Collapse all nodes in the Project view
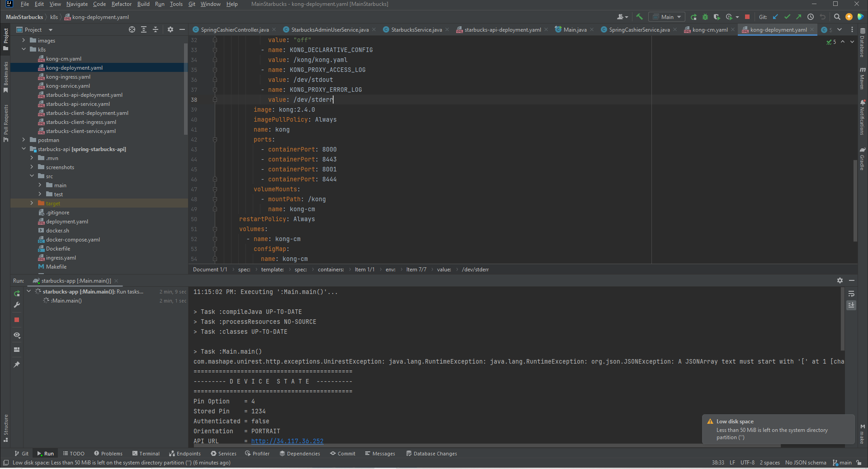 coord(156,29)
